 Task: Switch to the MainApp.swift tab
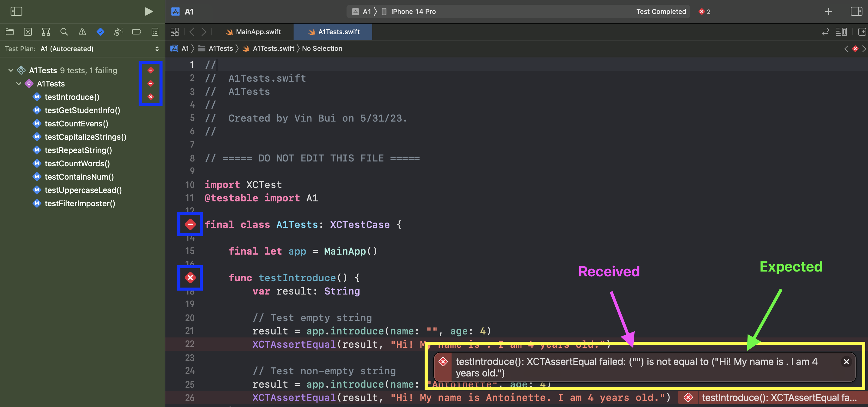click(x=258, y=32)
